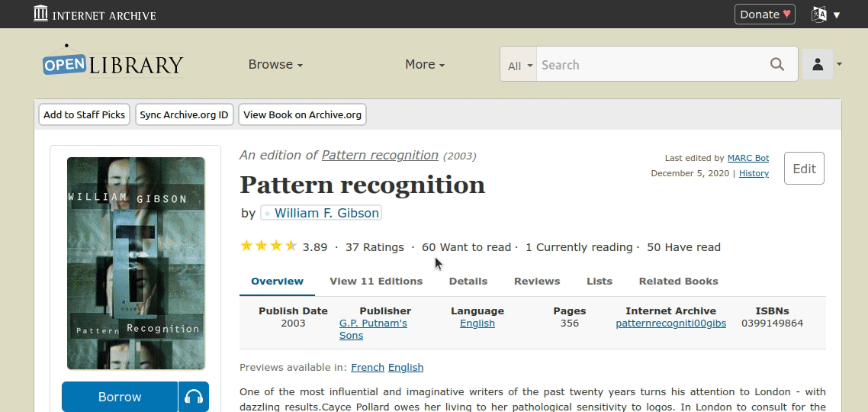Open the language selector dropdown arrow

[x=837, y=15]
